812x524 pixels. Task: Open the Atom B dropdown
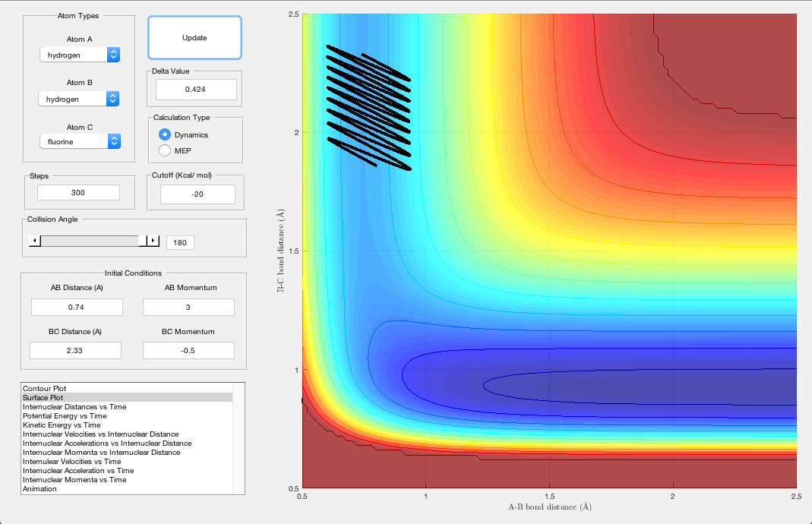coord(80,99)
